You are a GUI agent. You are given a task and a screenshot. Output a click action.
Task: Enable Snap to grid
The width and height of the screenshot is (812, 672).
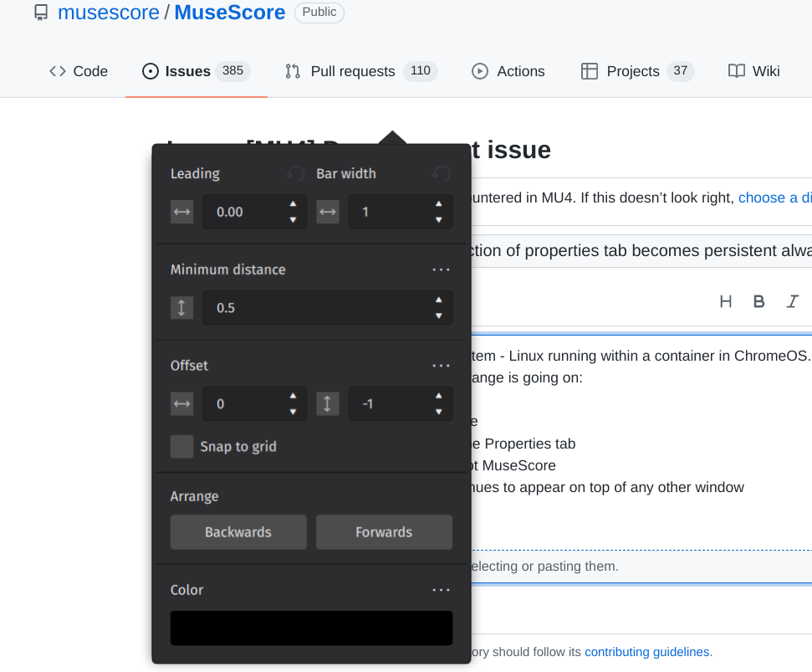point(181,446)
